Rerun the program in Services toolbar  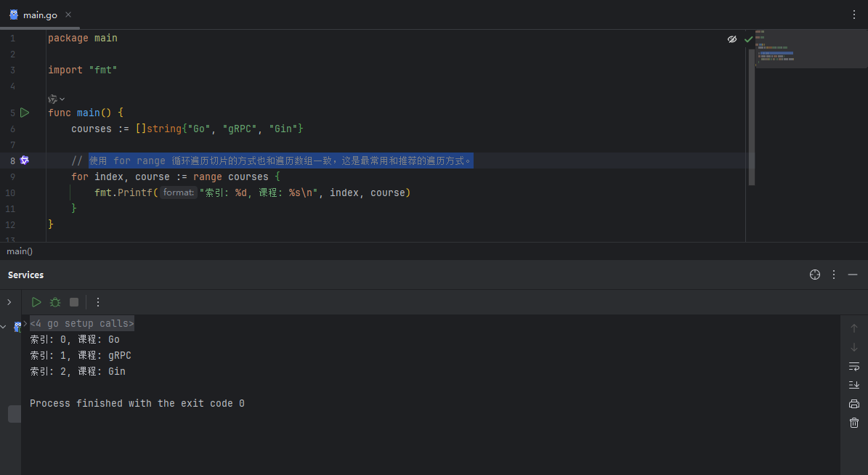(36, 302)
